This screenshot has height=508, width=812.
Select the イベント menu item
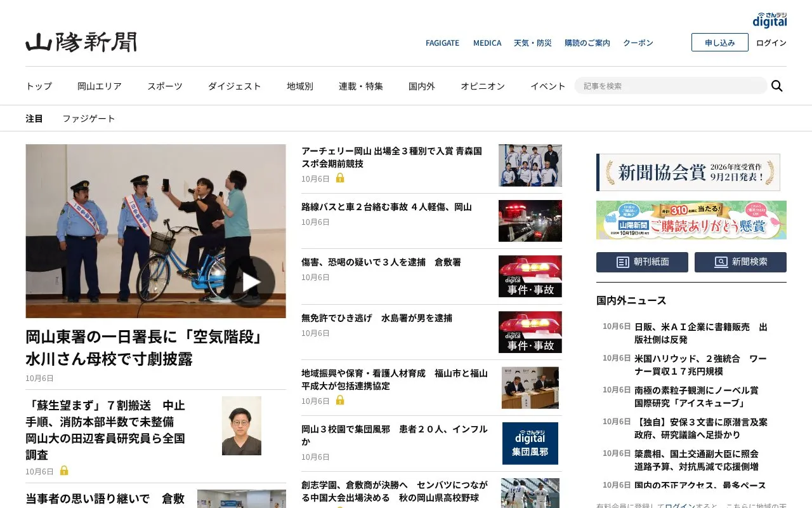point(548,86)
